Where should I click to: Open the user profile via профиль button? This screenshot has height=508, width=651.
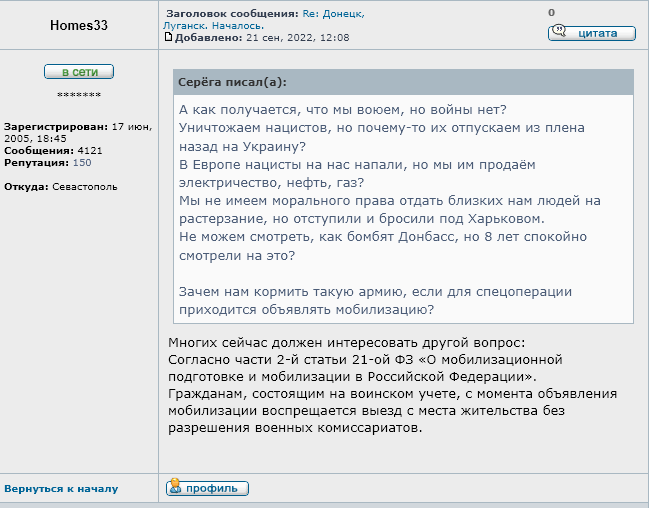tap(207, 488)
